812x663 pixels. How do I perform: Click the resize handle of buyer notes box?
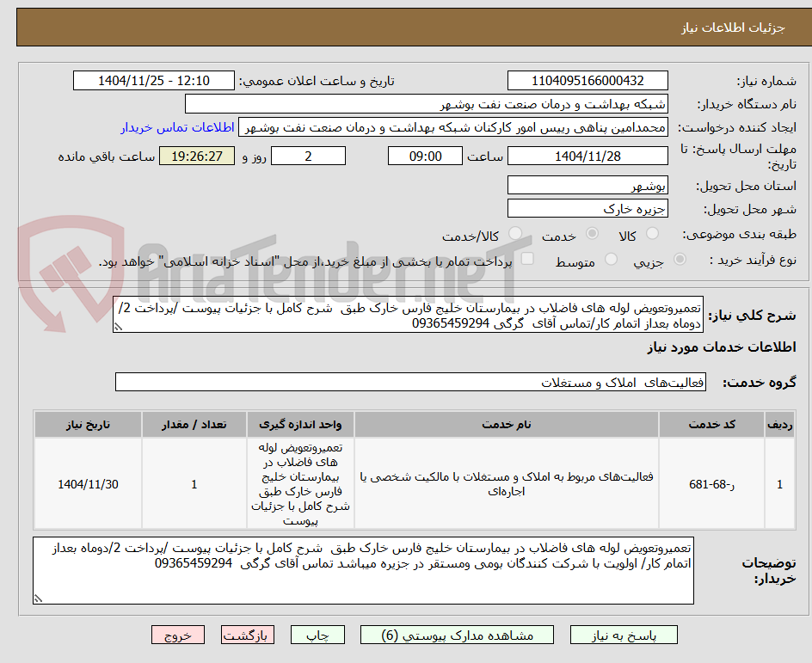tap(38, 599)
